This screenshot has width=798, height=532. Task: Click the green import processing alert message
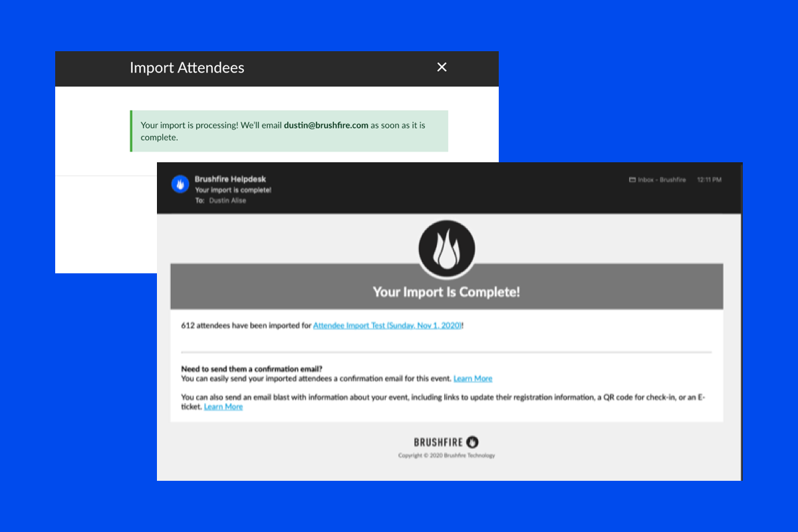coord(289,131)
